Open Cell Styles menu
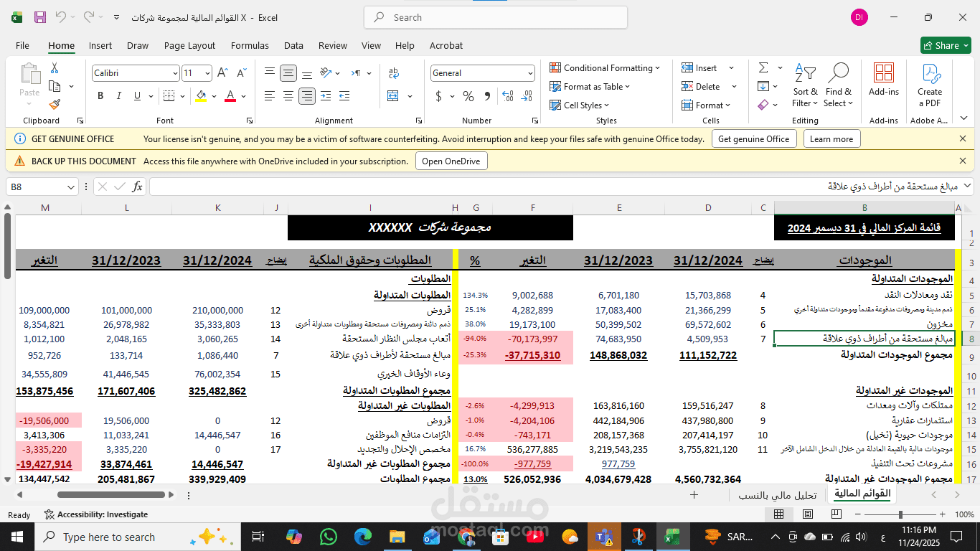This screenshot has height=551, width=980. click(x=580, y=105)
